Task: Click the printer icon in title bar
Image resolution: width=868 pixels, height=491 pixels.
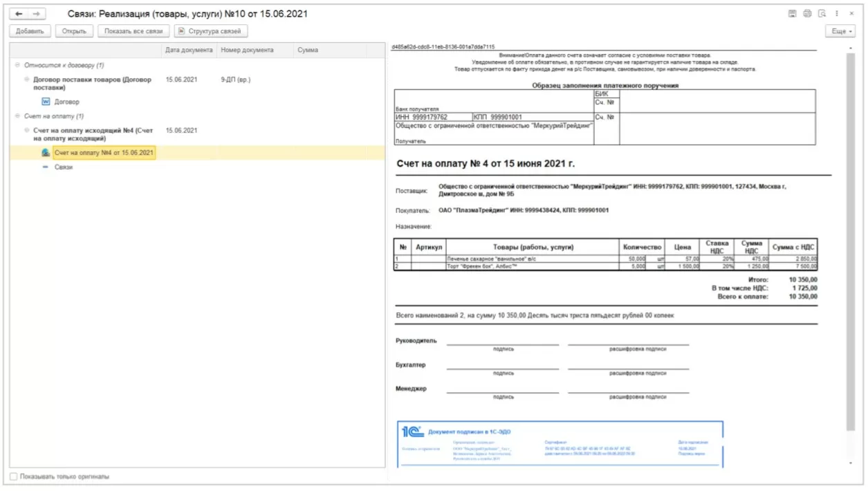Action: (x=806, y=14)
